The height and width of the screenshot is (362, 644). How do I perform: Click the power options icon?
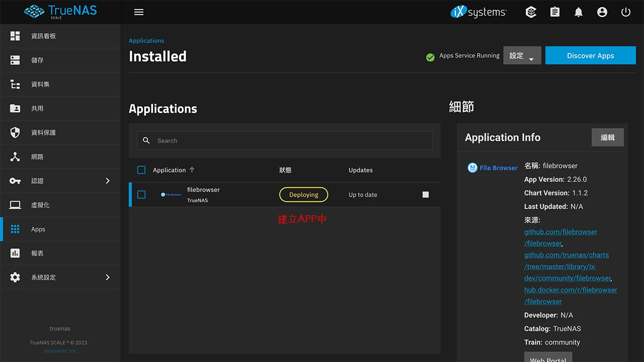[x=626, y=12]
